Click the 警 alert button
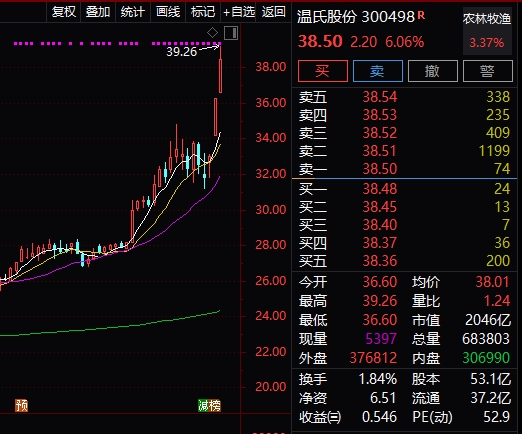This screenshot has width=522, height=434. tap(488, 71)
